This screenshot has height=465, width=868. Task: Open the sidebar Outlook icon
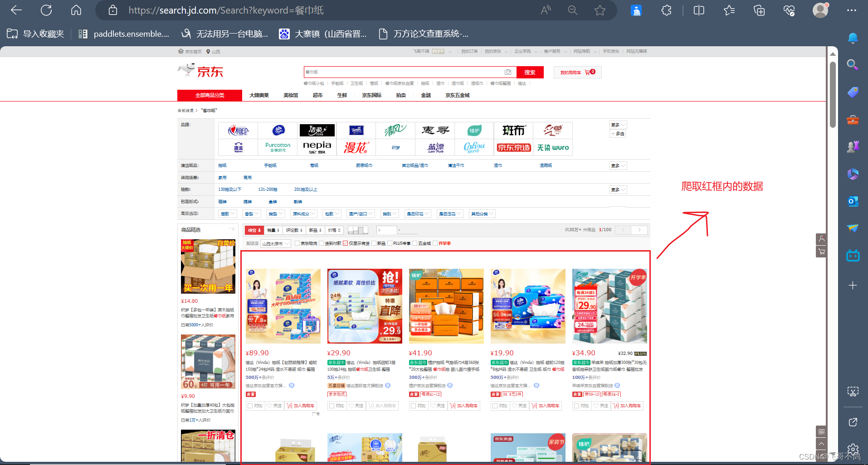[x=853, y=201]
